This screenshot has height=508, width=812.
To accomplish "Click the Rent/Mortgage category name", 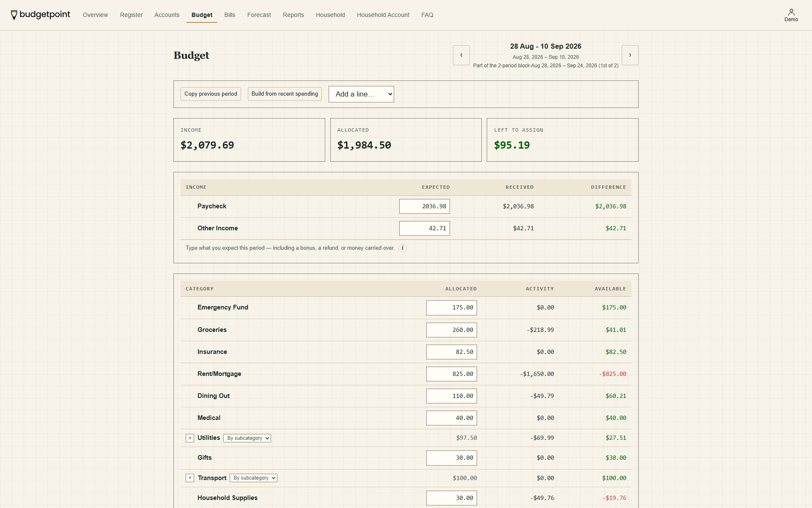I will click(x=219, y=374).
